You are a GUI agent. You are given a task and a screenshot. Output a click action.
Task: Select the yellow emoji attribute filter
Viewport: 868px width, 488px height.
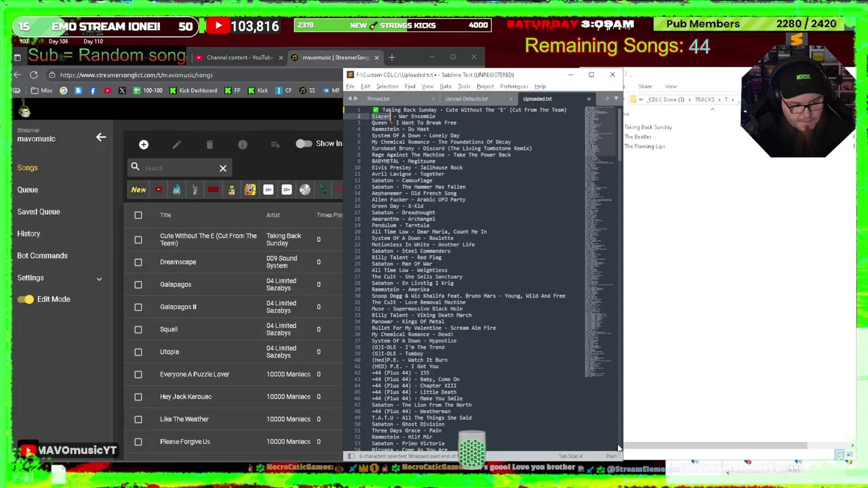250,190
